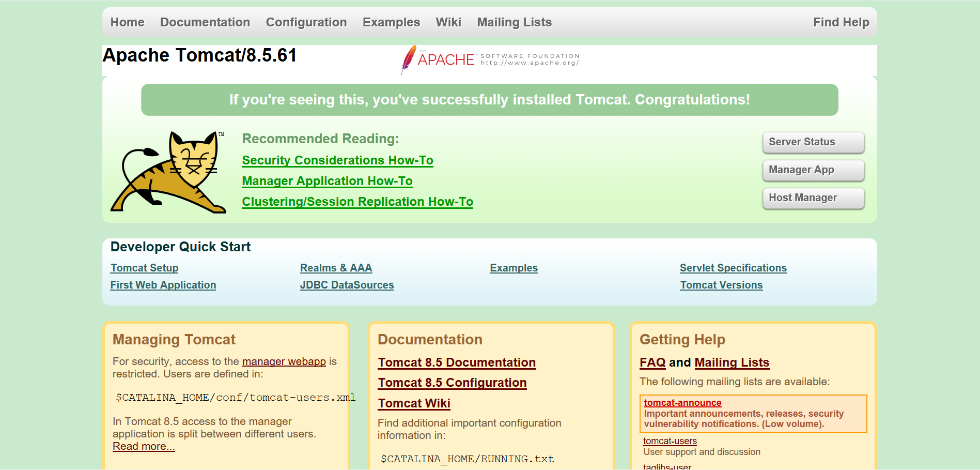Click the $CATALINA_HOME/RUNNING.txt path text
Screen dimensions: 980x470
click(467, 459)
